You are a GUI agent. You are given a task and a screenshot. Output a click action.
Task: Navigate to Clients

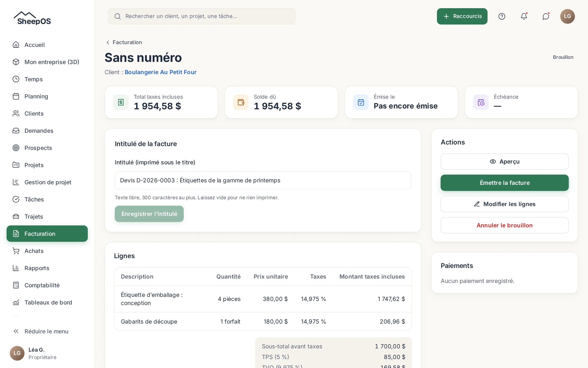pos(47,113)
